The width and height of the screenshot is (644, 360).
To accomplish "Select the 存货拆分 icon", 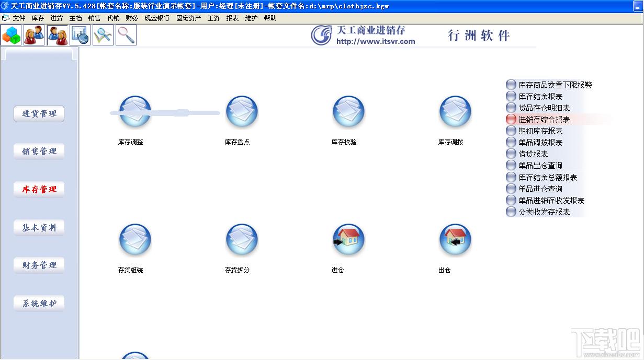I will point(242,240).
